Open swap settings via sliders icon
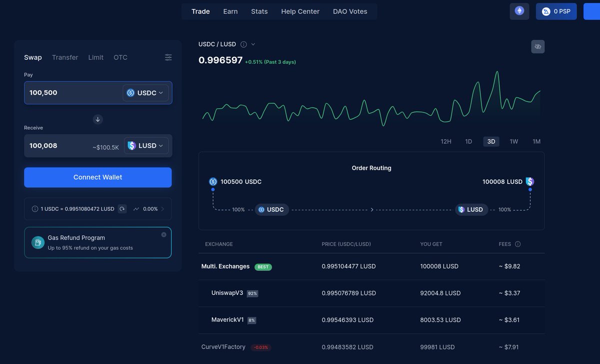This screenshot has height=364, width=600. click(x=168, y=57)
